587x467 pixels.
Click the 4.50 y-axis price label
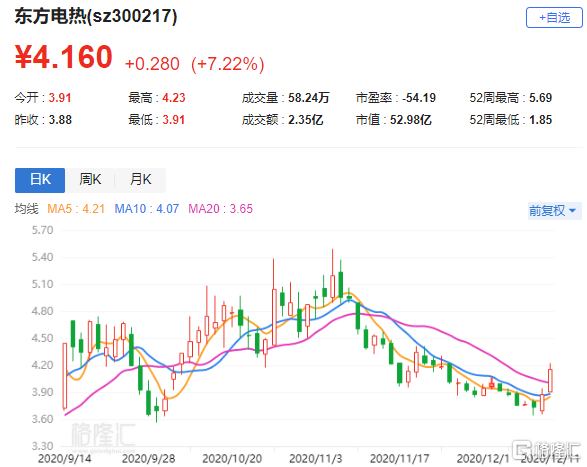pyautogui.click(x=42, y=338)
